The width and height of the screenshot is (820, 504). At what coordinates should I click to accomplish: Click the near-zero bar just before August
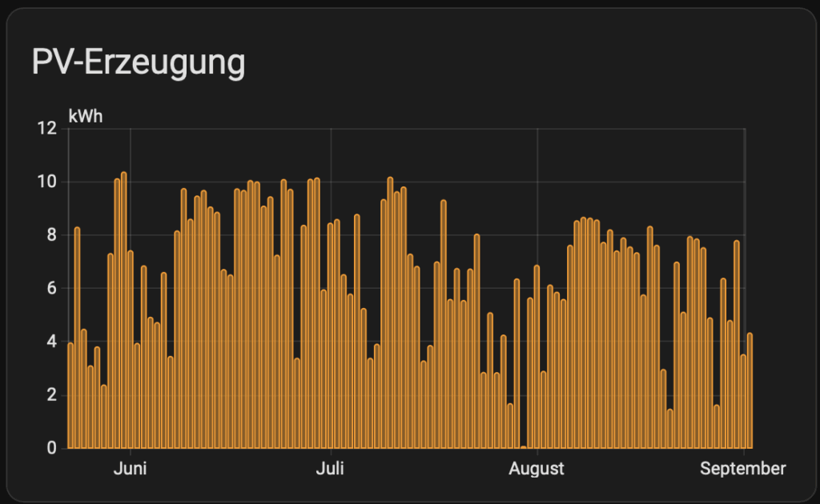pos(523,446)
